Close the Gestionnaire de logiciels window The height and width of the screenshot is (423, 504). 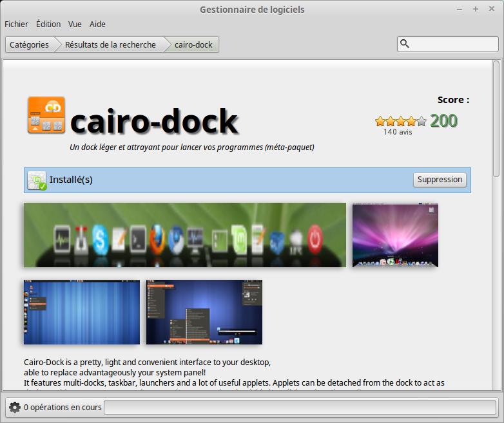tap(492, 9)
